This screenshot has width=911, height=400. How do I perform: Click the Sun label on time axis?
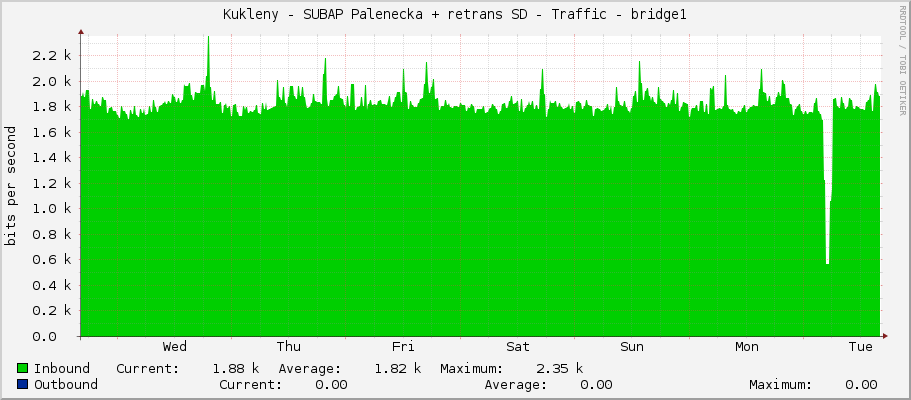[x=632, y=347]
